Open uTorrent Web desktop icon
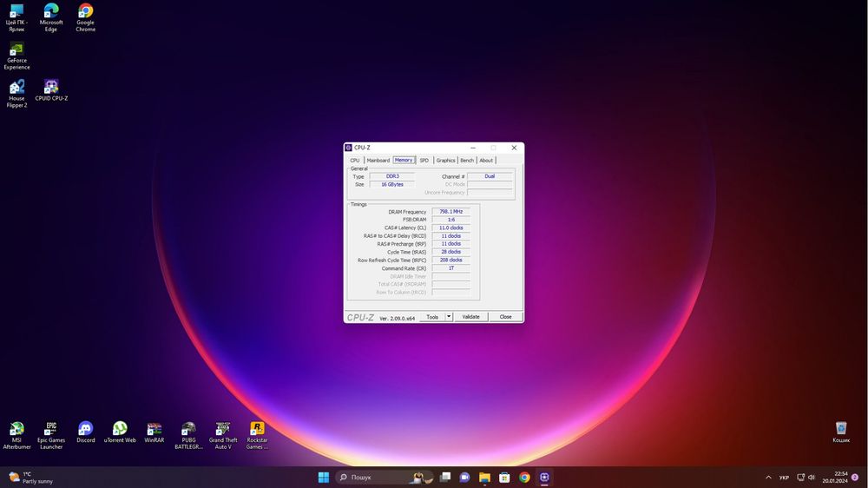 (120, 429)
